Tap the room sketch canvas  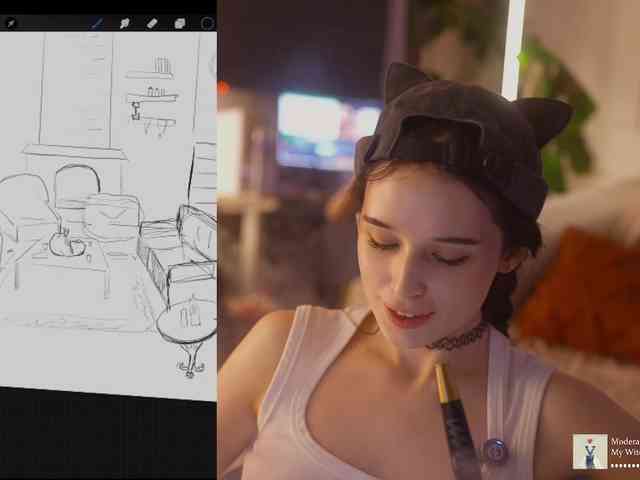[108, 214]
